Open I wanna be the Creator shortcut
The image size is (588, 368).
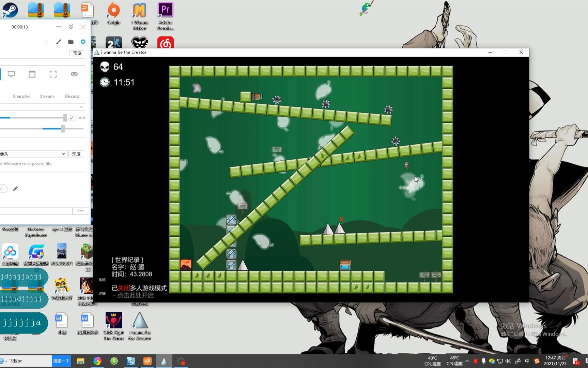(x=140, y=326)
